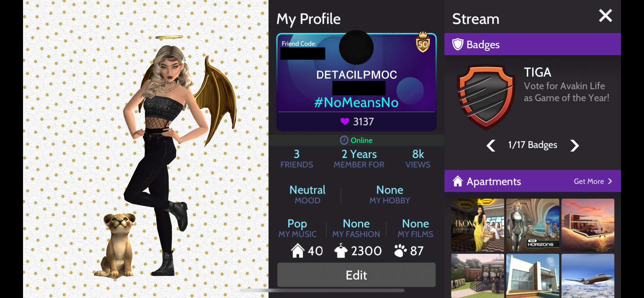Close the Stream panel with X
Image resolution: width=644 pixels, height=298 pixels.
(x=606, y=15)
